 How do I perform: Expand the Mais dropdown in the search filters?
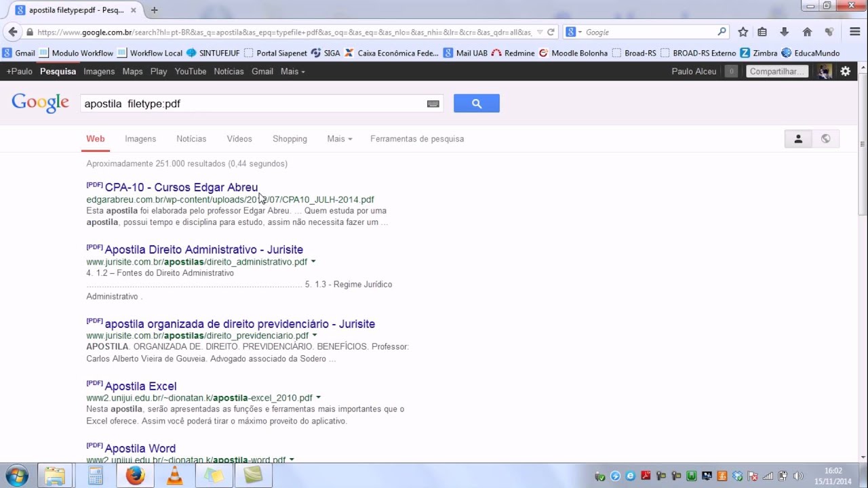pos(339,139)
